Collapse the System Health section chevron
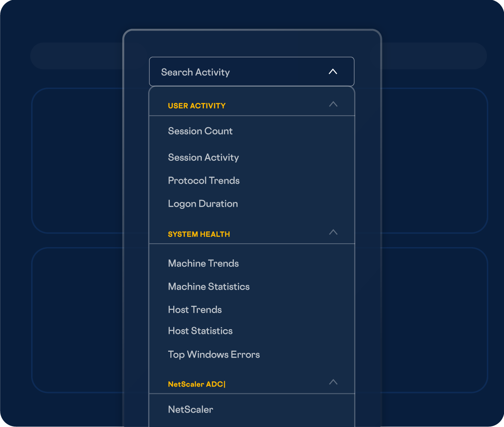 (333, 232)
